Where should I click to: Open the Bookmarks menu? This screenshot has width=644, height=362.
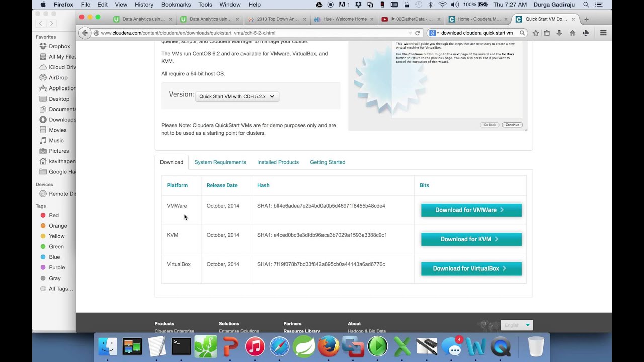coord(176,5)
